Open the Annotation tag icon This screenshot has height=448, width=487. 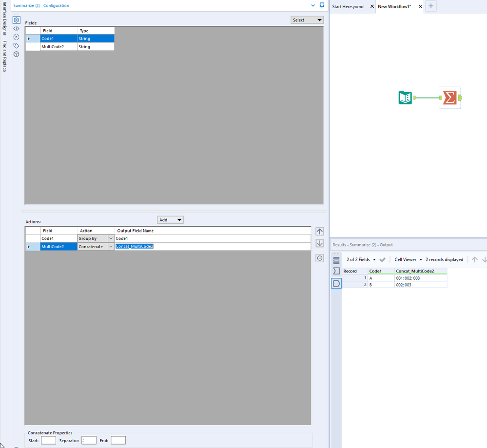point(17,46)
